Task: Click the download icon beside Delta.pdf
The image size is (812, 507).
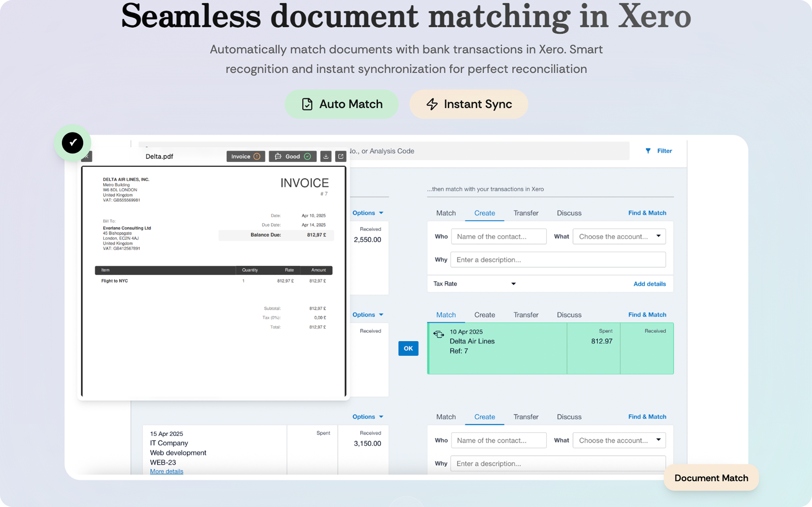Action: [x=325, y=156]
